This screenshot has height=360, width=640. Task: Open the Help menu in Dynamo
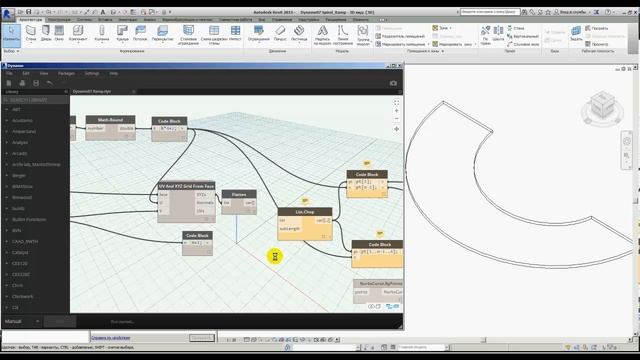113,73
